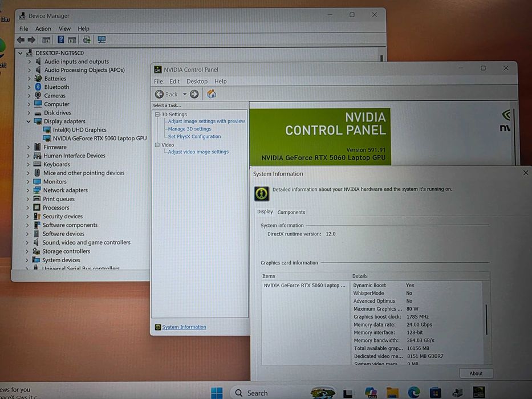Open NVIDIA Control Panel Desktop menu
This screenshot has width=532, height=399.
pyautogui.click(x=197, y=82)
